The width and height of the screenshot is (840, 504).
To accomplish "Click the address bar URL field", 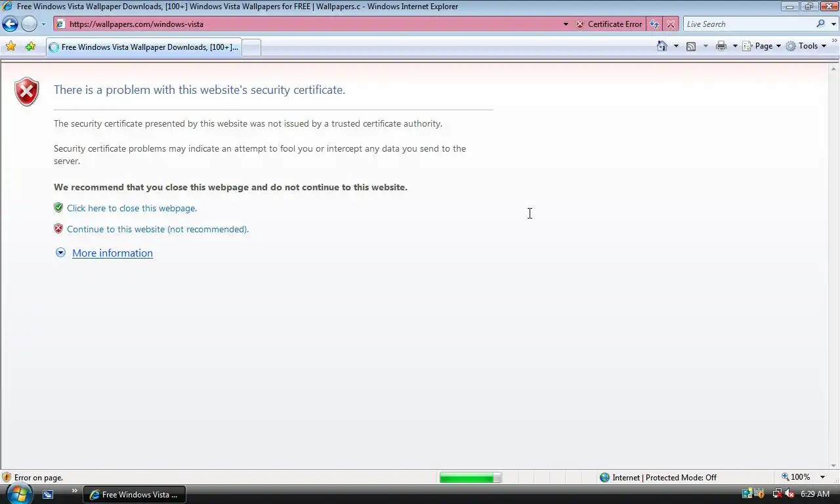I will click(314, 24).
